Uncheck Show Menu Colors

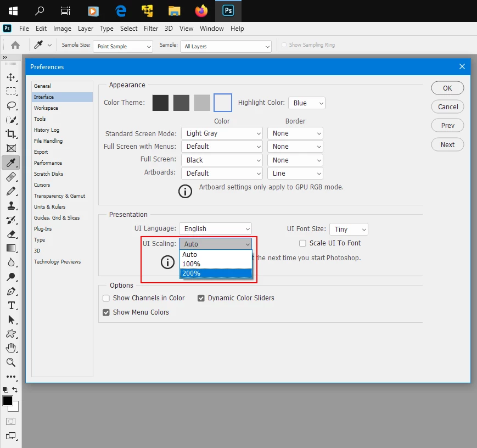tap(106, 312)
